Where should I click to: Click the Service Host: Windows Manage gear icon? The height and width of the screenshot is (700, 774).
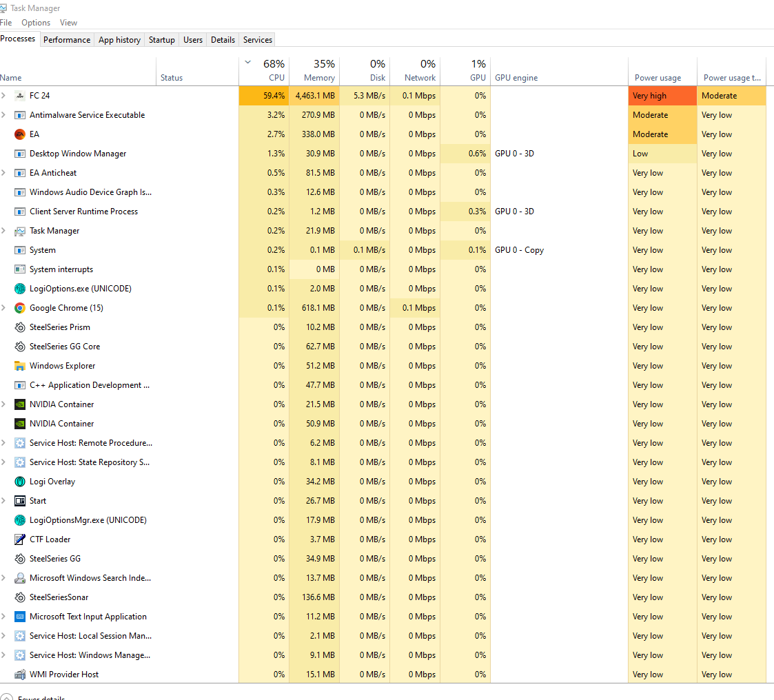[20, 655]
